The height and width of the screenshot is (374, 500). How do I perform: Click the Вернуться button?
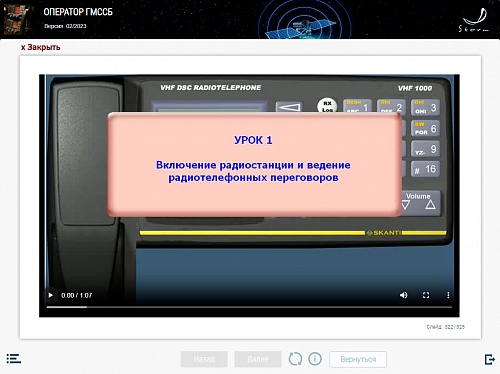(x=358, y=359)
